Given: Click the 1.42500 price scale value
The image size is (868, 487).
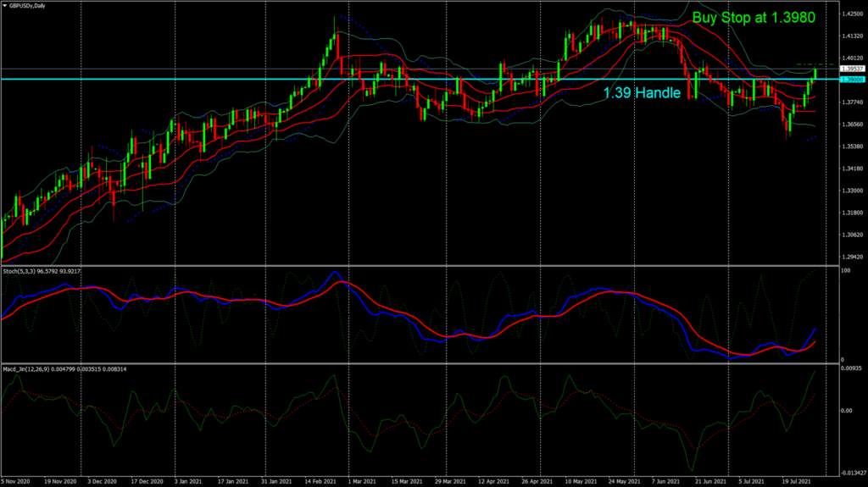Looking at the screenshot, I should [853, 14].
